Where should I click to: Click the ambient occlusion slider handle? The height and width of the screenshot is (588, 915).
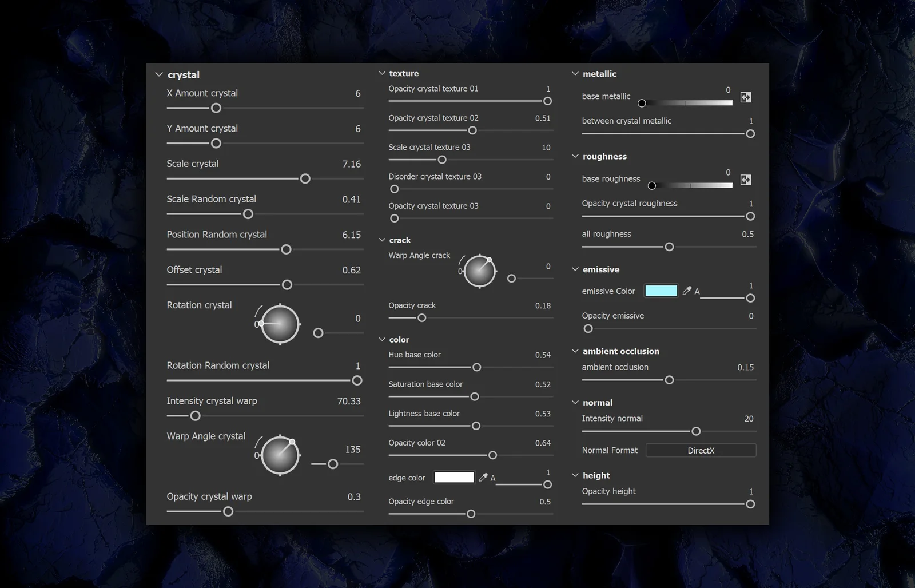click(x=669, y=379)
